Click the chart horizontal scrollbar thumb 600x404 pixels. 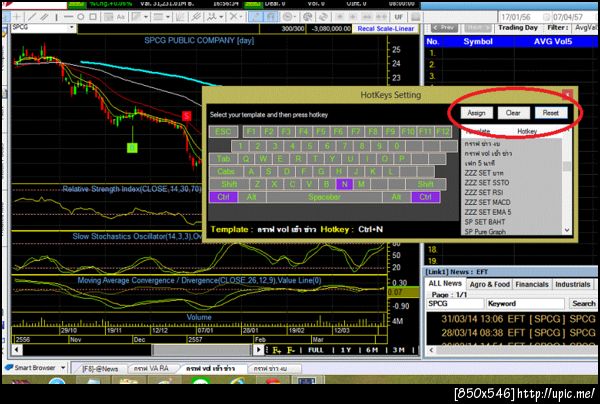(201, 350)
